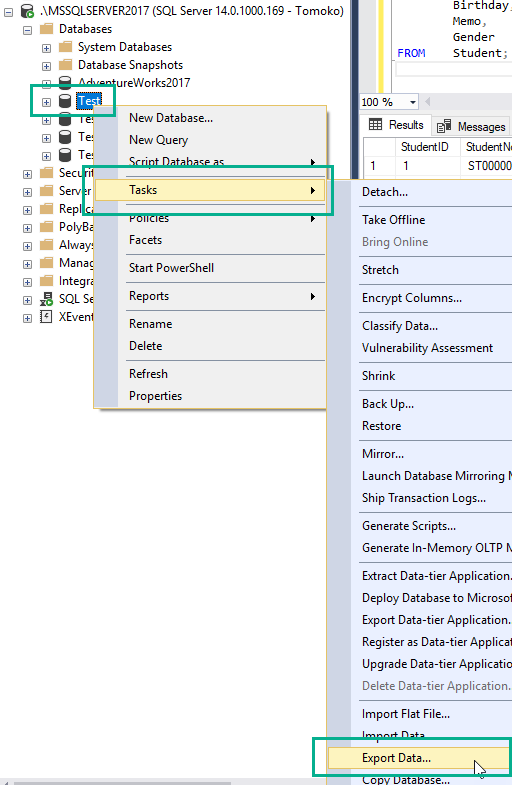Click the Messages tab icon
Viewport: 512px width, 785px height.
pyautogui.click(x=444, y=126)
